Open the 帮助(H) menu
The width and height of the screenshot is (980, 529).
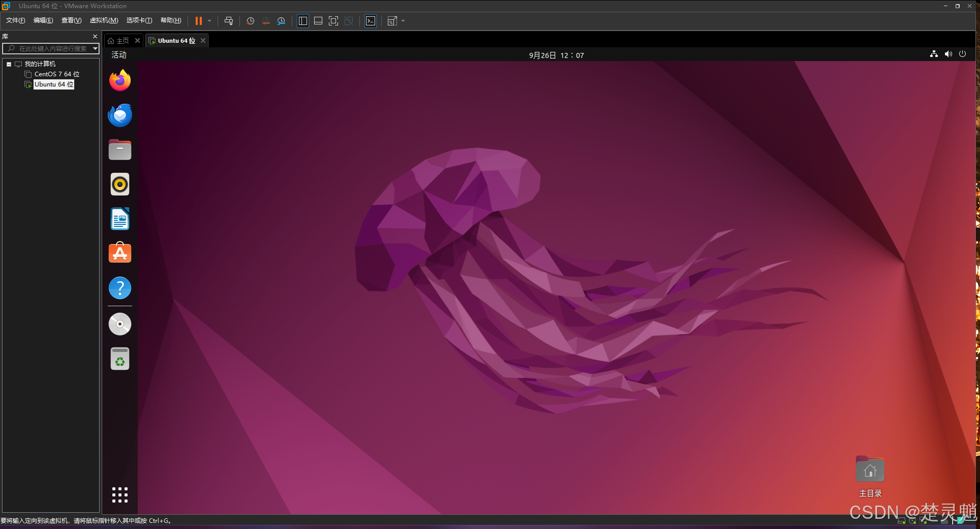point(171,20)
